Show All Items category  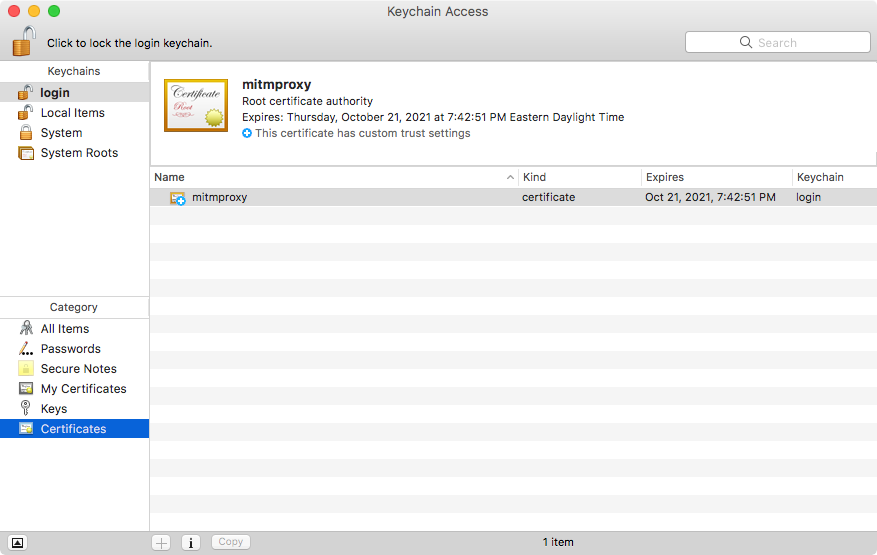coord(64,329)
